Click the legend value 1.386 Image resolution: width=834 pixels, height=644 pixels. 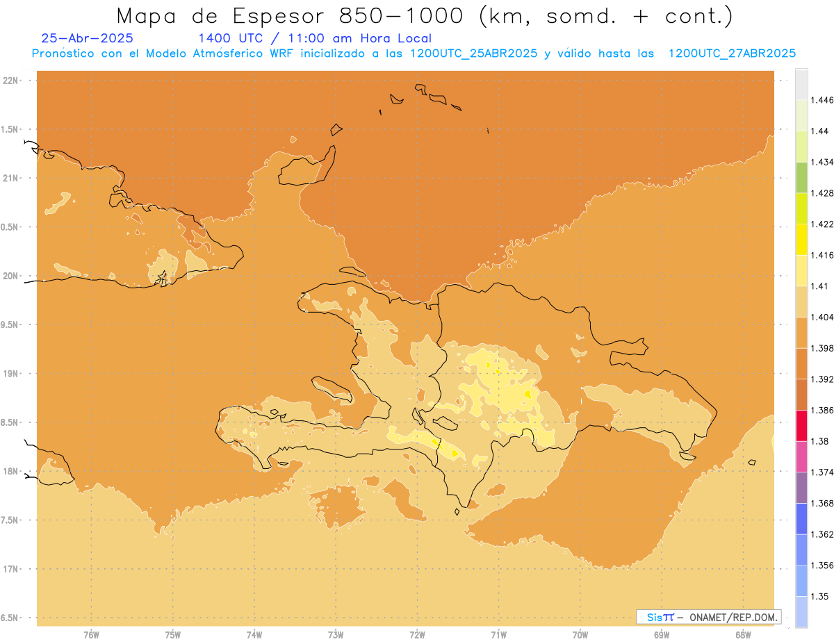click(822, 410)
